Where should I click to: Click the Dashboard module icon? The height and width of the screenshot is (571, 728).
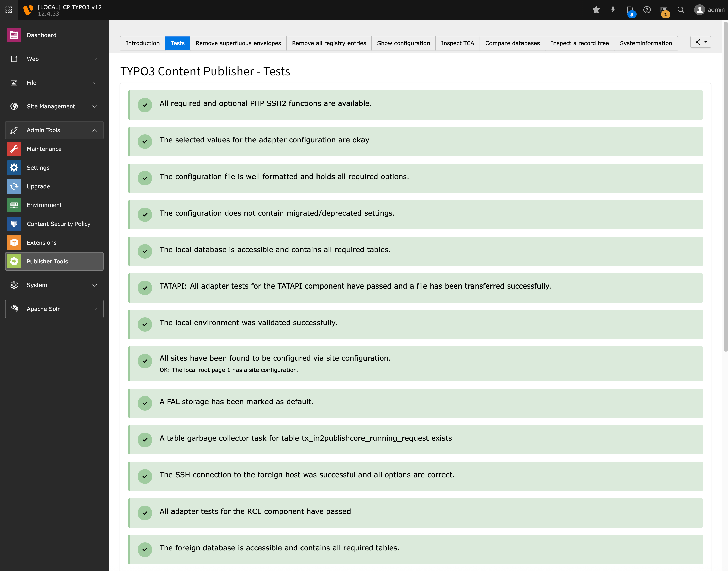[x=14, y=35]
